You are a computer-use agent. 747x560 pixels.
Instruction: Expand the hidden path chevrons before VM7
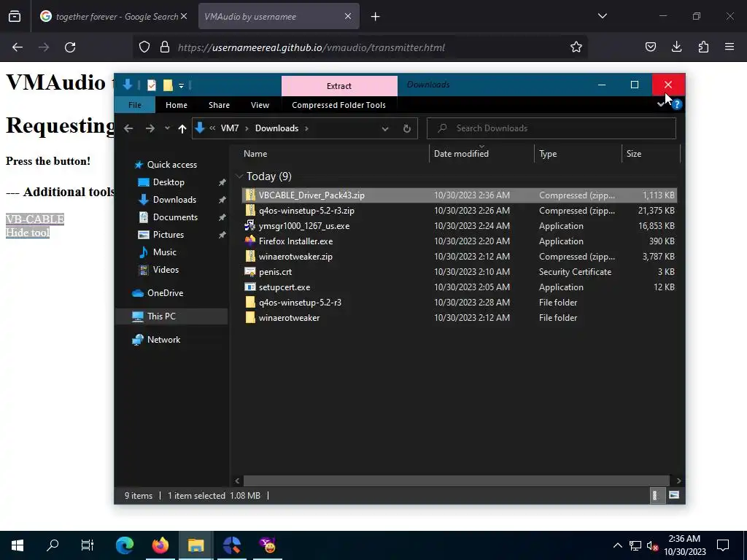pos(212,128)
